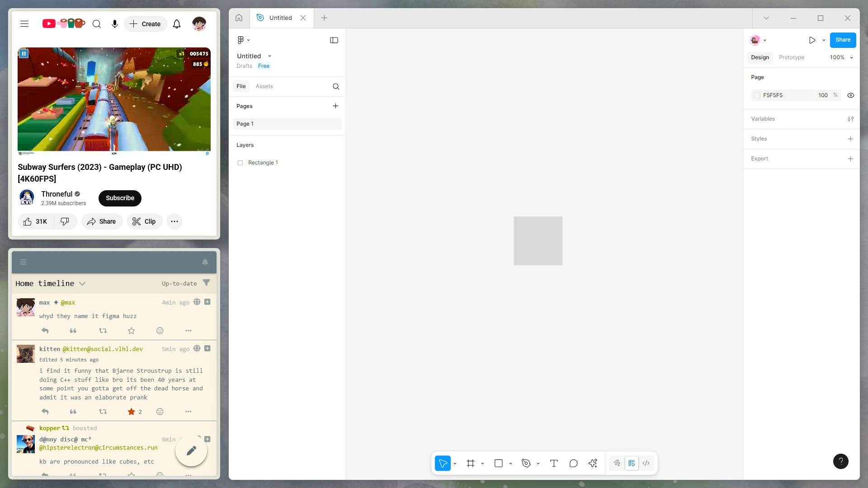Select the Frame tool in bottom toolbar
Viewport: 868px width, 488px height.
[471, 463]
